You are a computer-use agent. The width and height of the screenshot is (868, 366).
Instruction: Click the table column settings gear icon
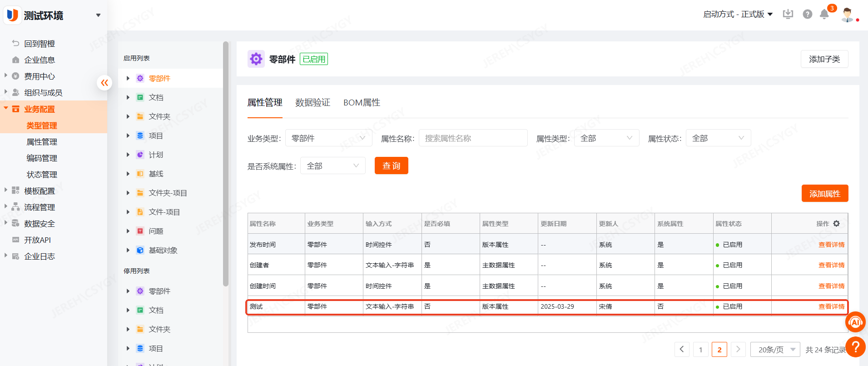tap(836, 224)
